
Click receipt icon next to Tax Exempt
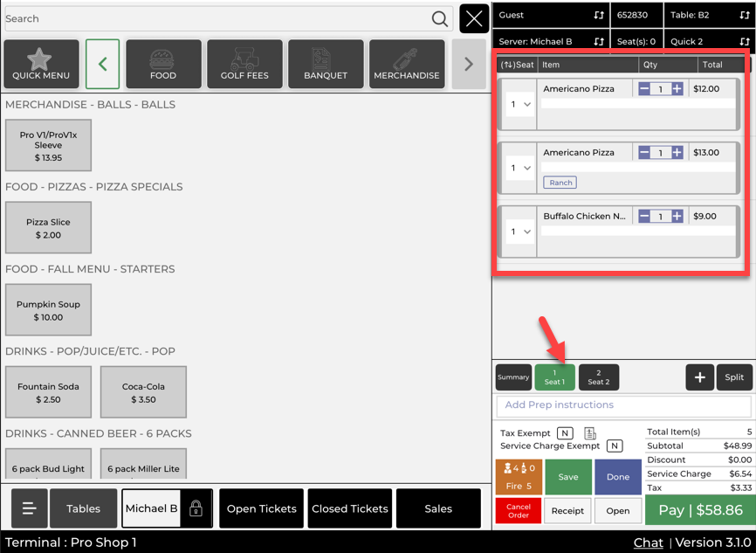(590, 433)
